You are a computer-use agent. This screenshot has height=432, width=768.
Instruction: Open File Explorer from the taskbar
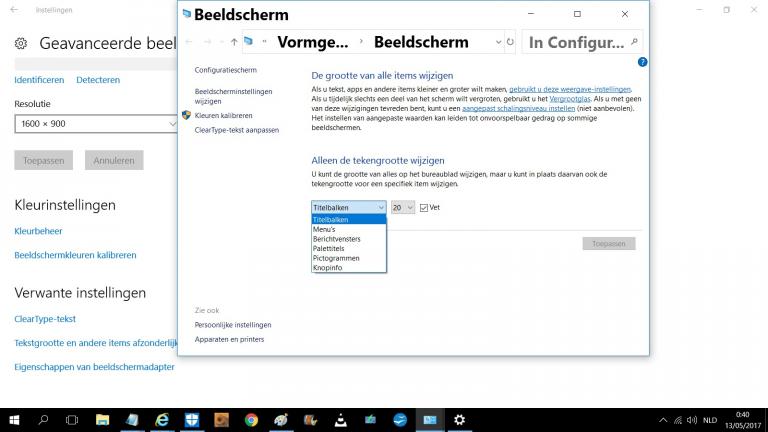pos(103,419)
